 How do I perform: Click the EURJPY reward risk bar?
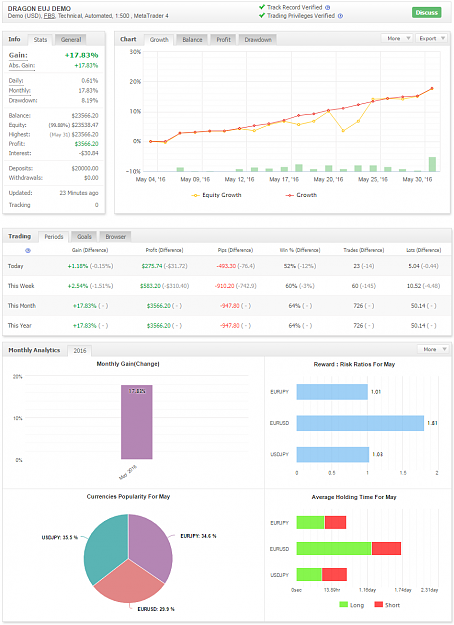[x=332, y=392]
